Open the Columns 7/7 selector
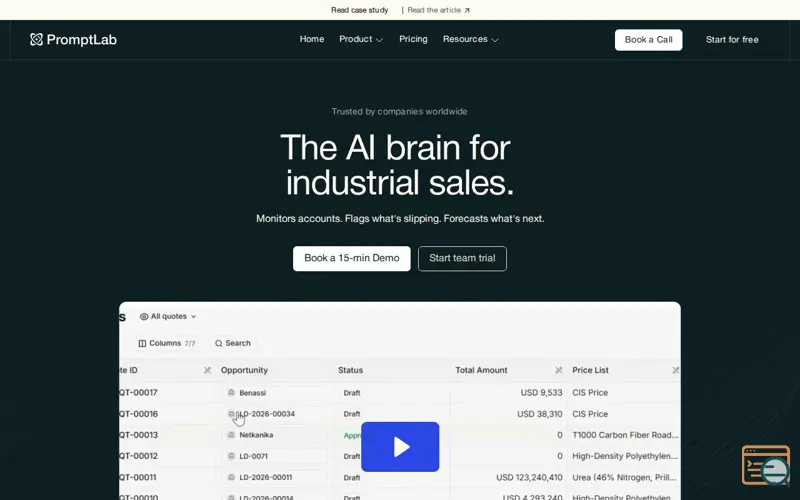The width and height of the screenshot is (800, 500). tap(167, 343)
